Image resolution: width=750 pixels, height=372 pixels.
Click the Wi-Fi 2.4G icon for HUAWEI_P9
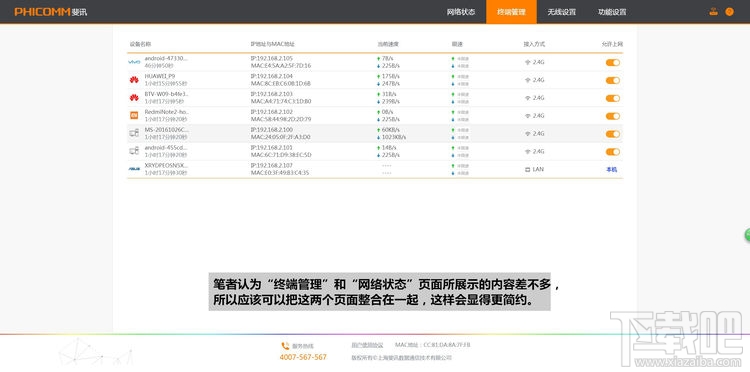point(528,80)
